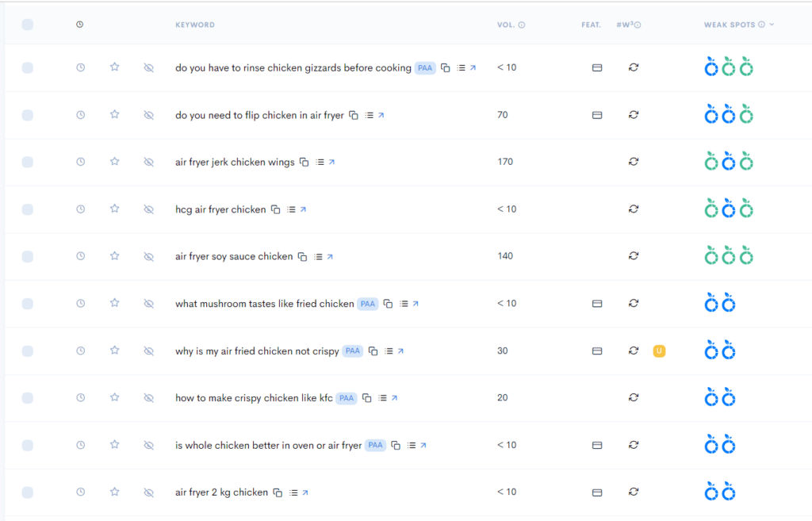Star the keyword air fryer soy sauce chicken
Screen dimensions: 812x521
114,256
